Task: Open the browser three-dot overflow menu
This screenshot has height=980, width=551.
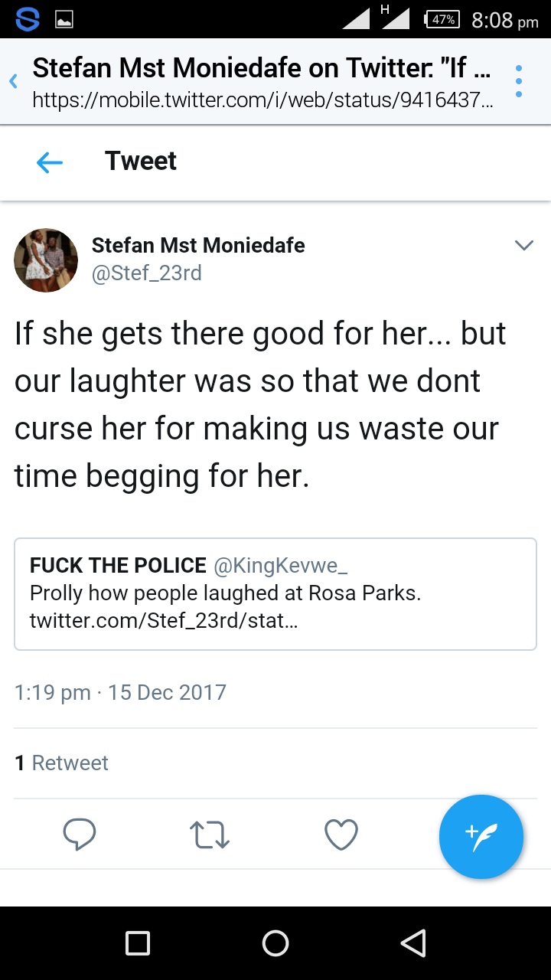Action: tap(519, 81)
